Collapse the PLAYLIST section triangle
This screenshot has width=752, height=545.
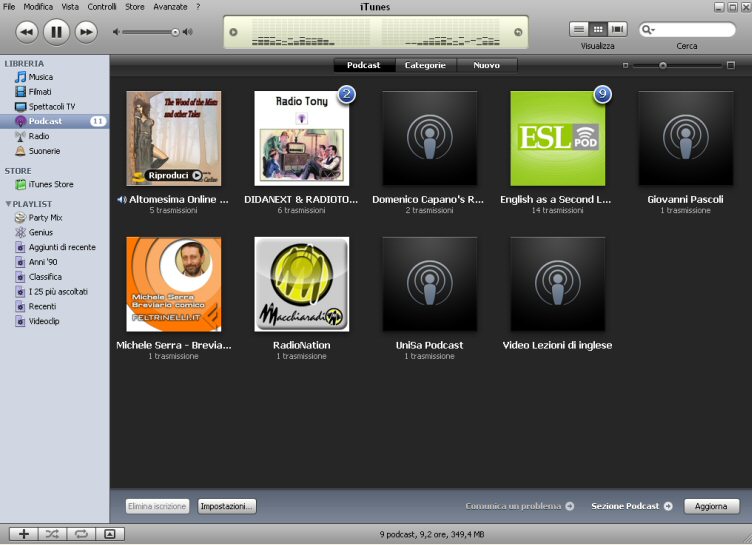click(x=8, y=204)
